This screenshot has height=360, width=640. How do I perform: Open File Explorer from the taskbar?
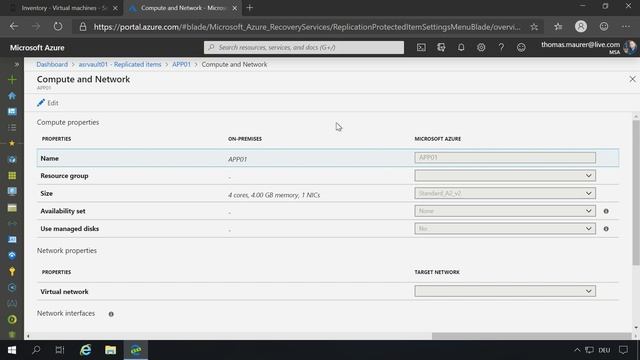111,350
